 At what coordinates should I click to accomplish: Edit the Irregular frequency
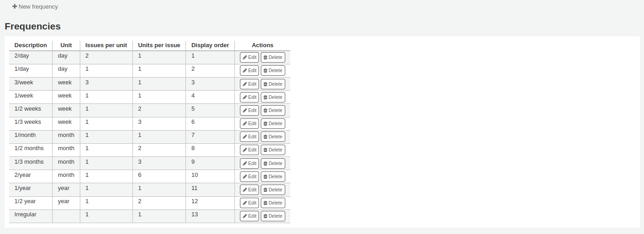(249, 216)
